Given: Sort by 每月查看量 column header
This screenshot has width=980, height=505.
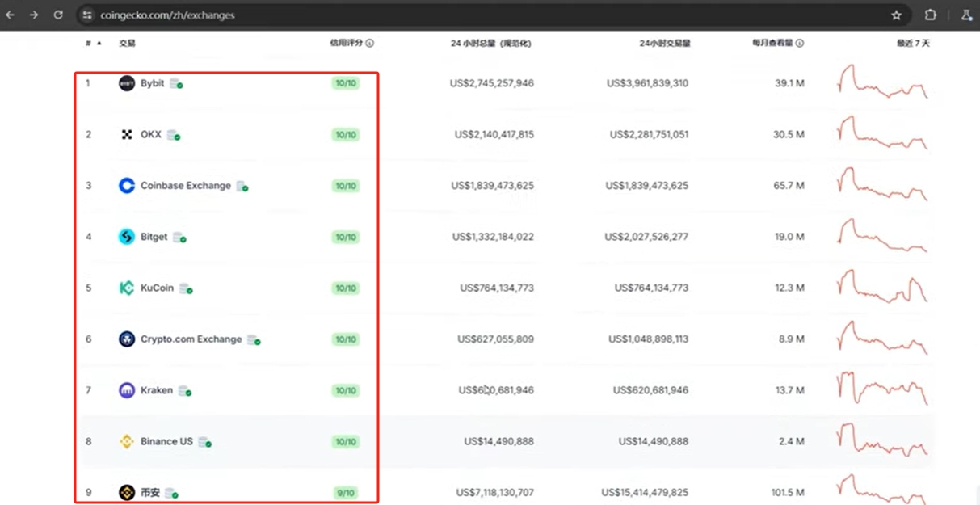Looking at the screenshot, I should [773, 44].
